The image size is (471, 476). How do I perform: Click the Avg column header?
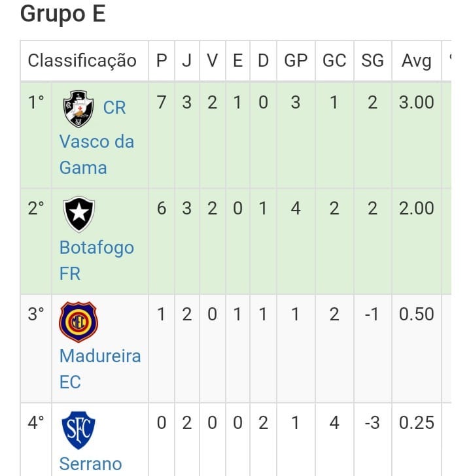417,61
